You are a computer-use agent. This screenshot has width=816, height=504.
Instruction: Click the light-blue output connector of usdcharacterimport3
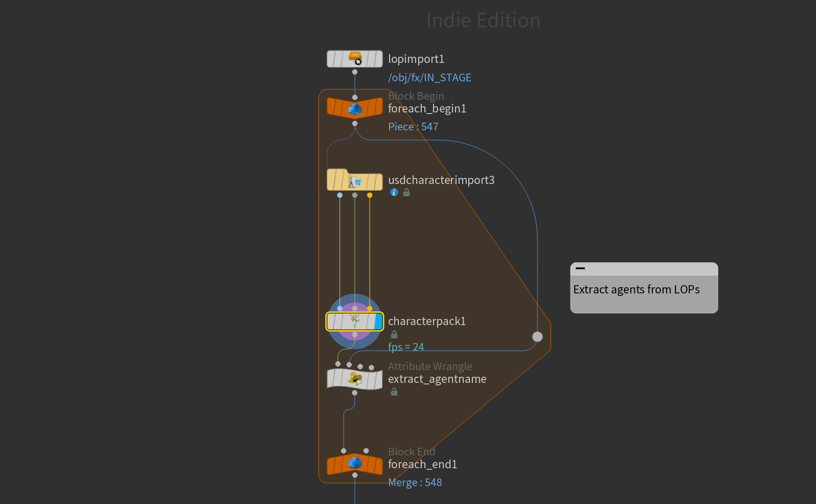340,195
